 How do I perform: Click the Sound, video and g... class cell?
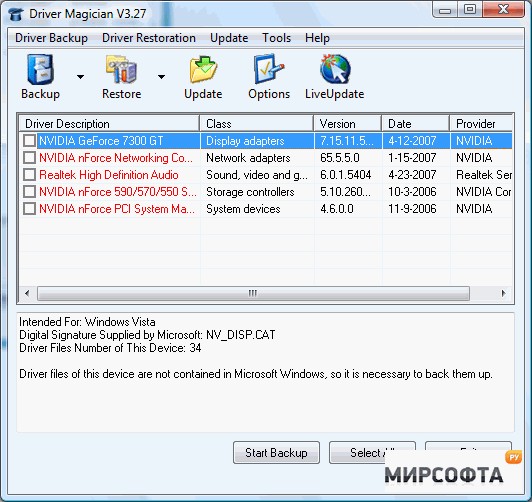[257, 175]
